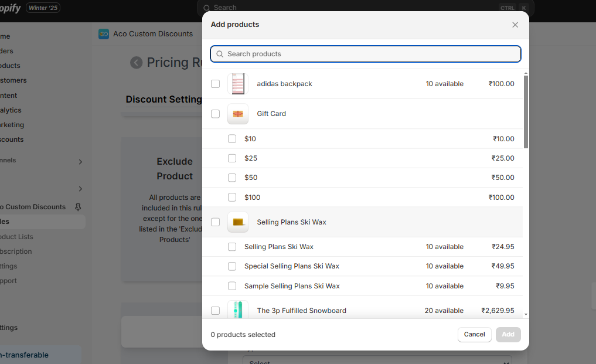Image resolution: width=596 pixels, height=364 pixels.
Task: Open Support in app sidebar
Action: pyautogui.click(x=8, y=281)
